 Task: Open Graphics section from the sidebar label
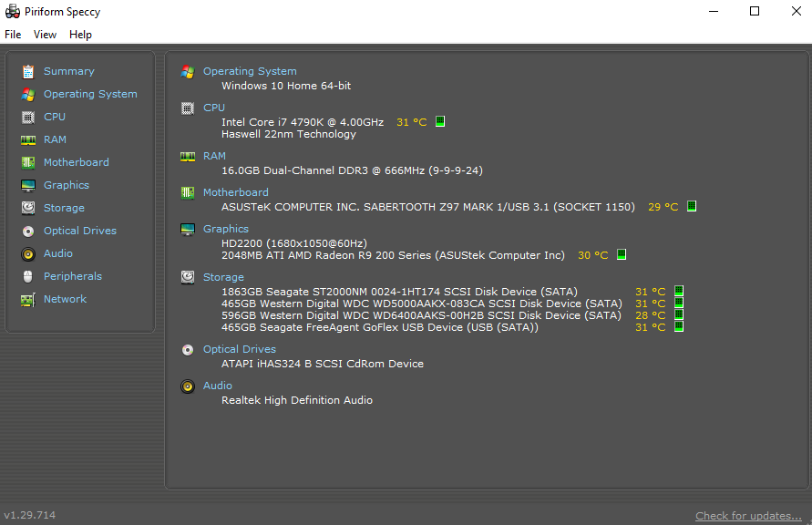click(x=67, y=185)
